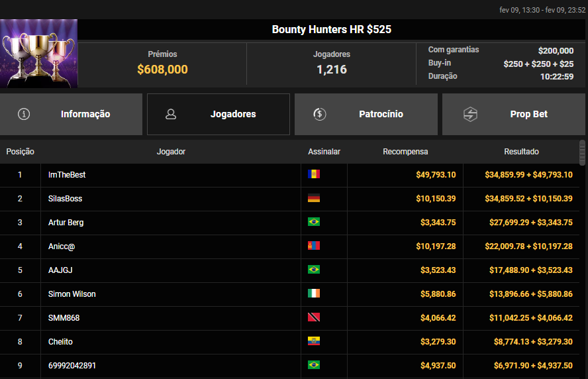Click the info circle icon in the Informação tab

pos(24,114)
